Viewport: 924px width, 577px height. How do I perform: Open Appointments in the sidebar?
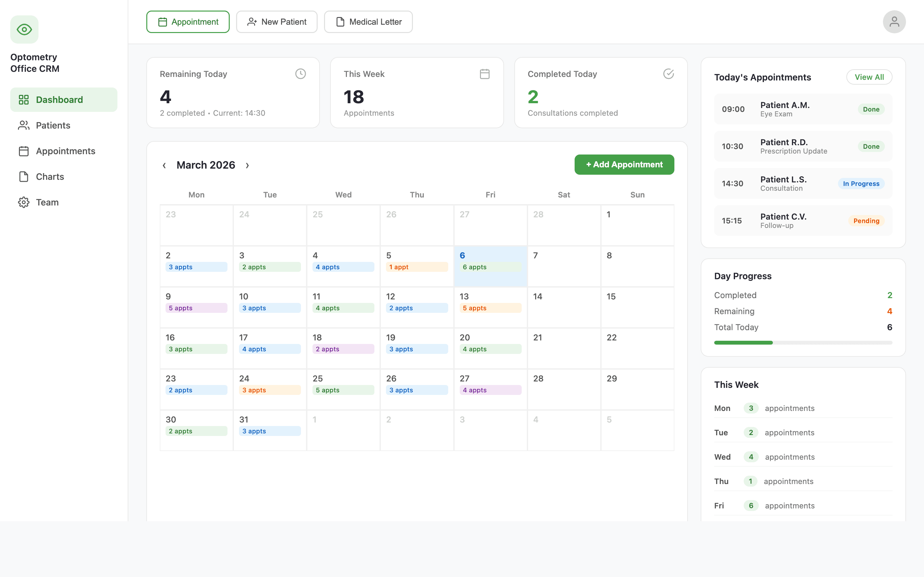(65, 151)
